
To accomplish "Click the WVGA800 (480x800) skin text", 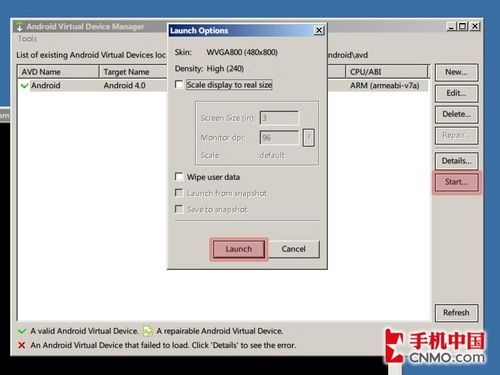I will (x=242, y=52).
